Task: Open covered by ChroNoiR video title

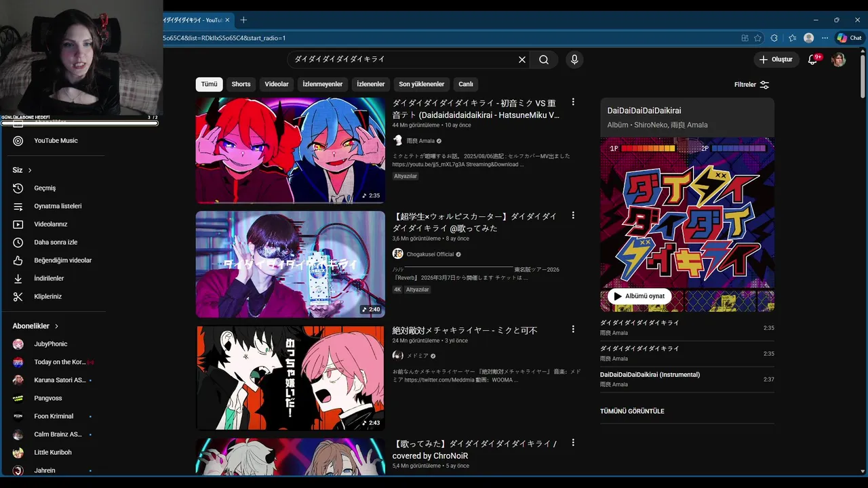Action: pyautogui.click(x=474, y=450)
